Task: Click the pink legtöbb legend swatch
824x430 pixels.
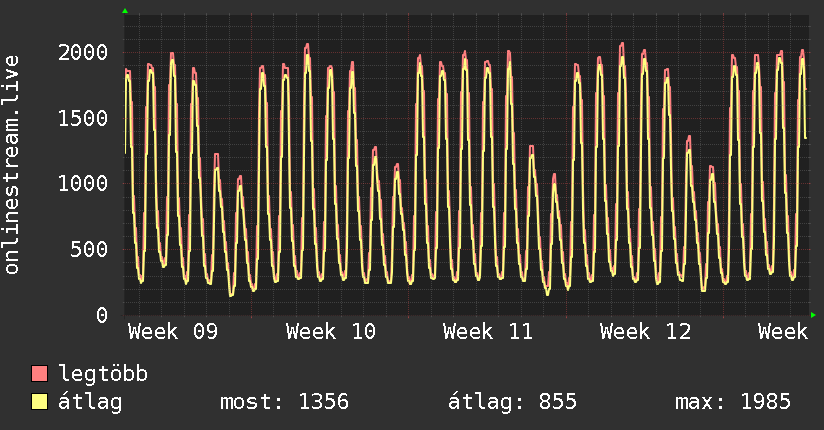Action: click(x=39, y=373)
